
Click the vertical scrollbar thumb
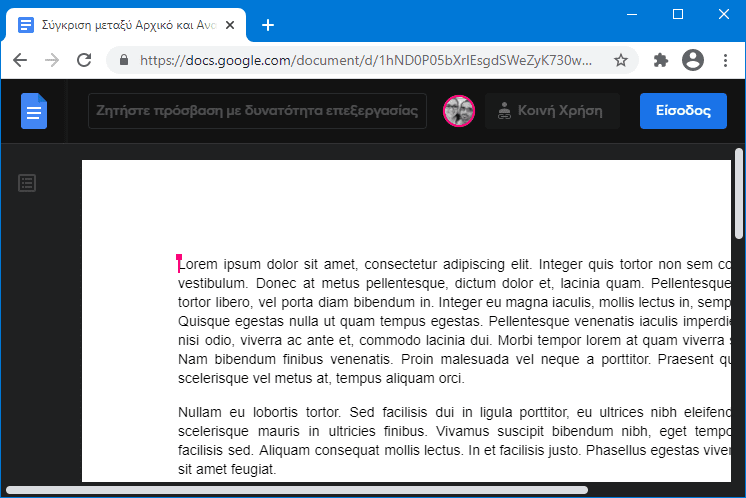(738, 194)
